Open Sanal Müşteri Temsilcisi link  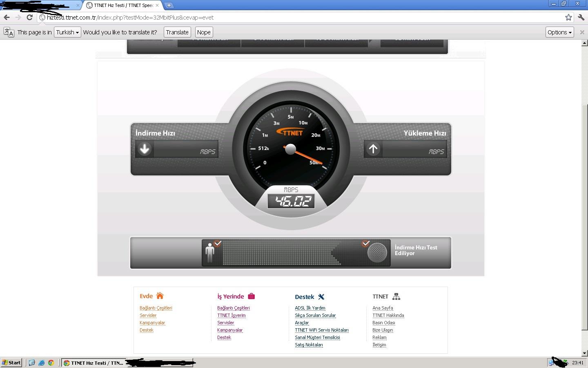pyautogui.click(x=317, y=337)
